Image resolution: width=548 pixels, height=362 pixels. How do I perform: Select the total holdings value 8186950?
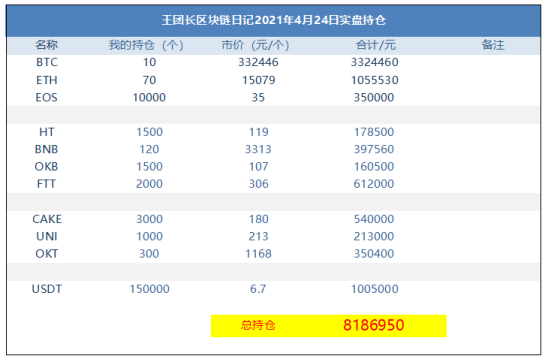[374, 325]
